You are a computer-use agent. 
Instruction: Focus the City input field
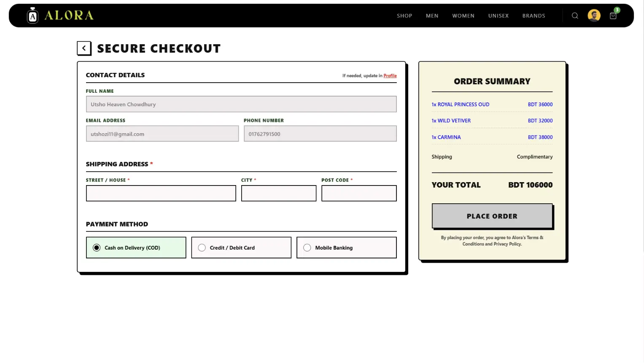pyautogui.click(x=278, y=194)
